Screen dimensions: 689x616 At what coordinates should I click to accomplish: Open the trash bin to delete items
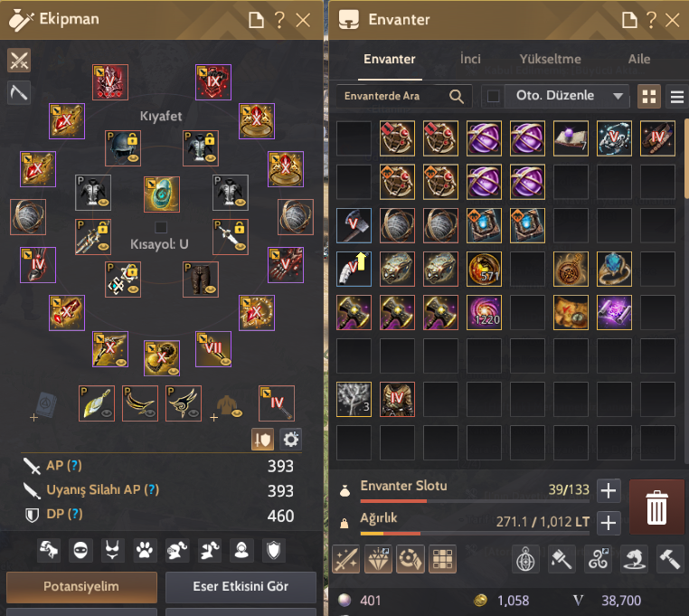[656, 507]
